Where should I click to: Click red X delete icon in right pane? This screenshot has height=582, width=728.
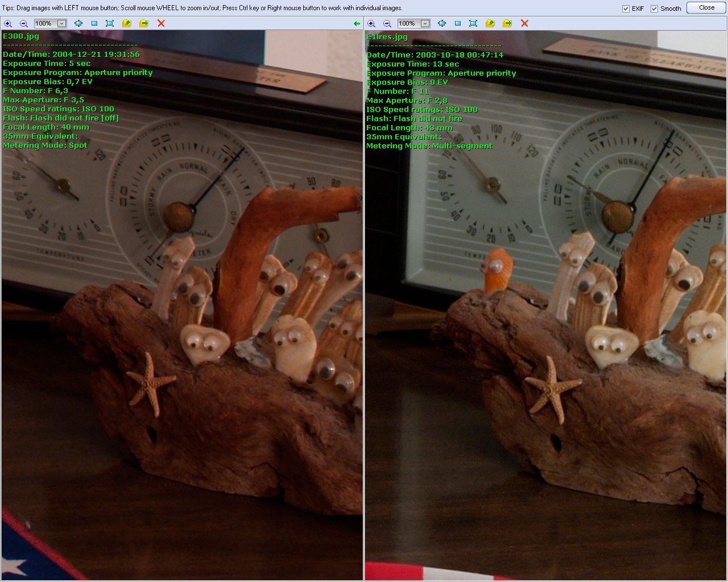coord(524,23)
